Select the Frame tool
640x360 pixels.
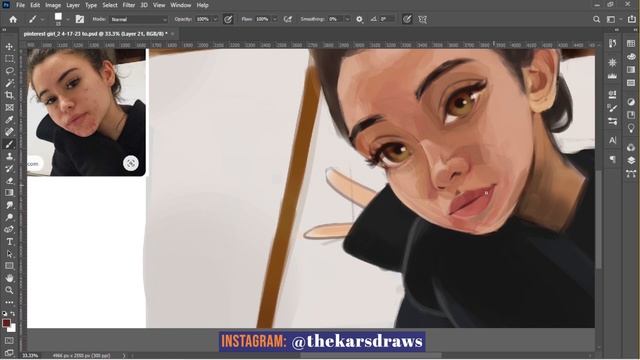click(9, 107)
